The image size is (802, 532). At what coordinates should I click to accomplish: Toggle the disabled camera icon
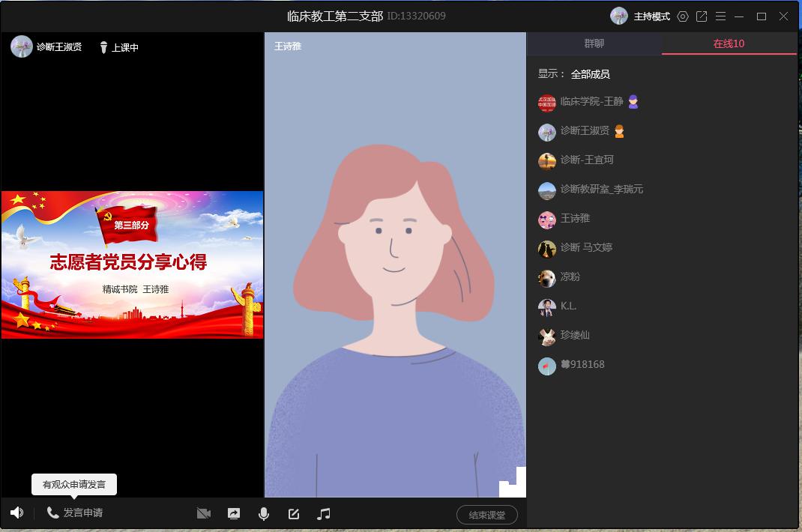203,514
